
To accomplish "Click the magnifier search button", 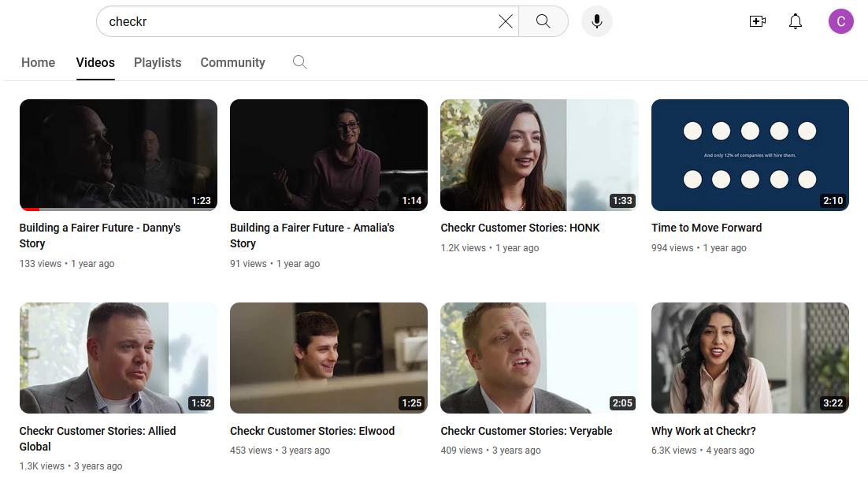I will click(543, 21).
